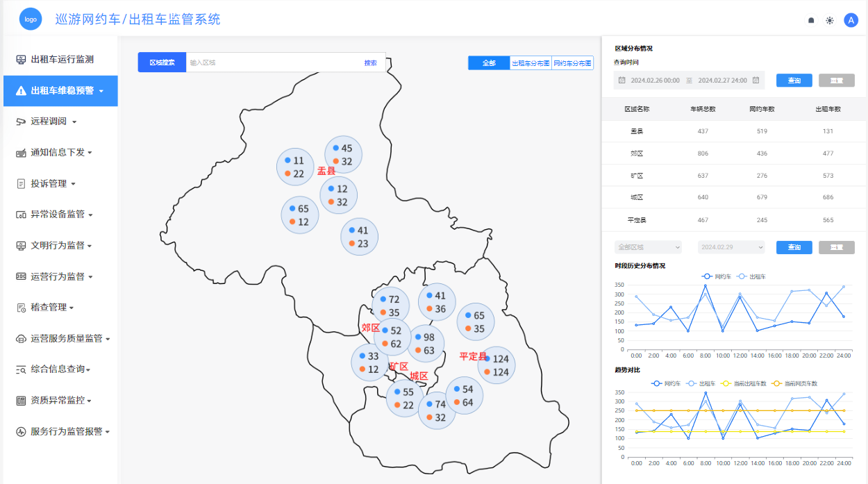This screenshot has width=868, height=484.
Task: Switch to the 出租车分布图 tab
Action: pos(531,63)
